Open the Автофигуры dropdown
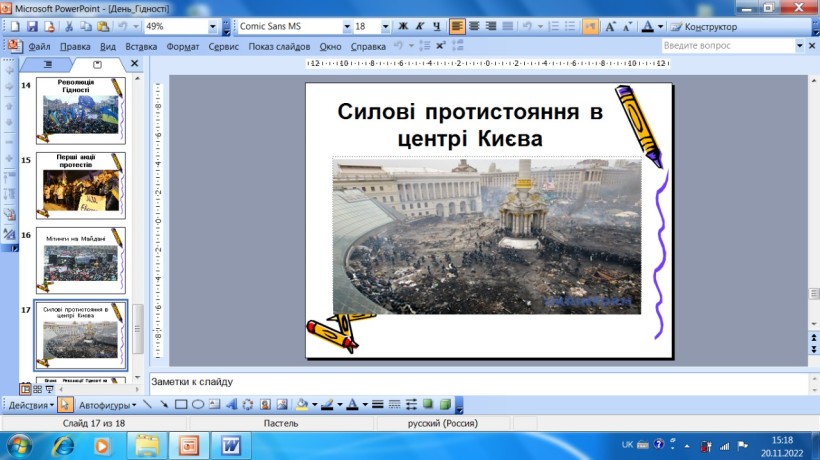This screenshot has height=460, width=820. (x=107, y=405)
